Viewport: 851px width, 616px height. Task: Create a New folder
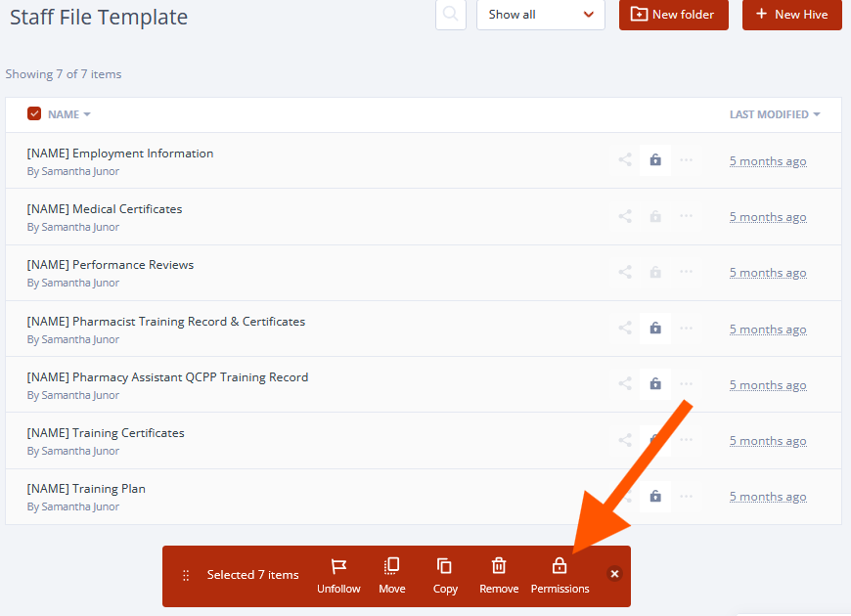674,14
